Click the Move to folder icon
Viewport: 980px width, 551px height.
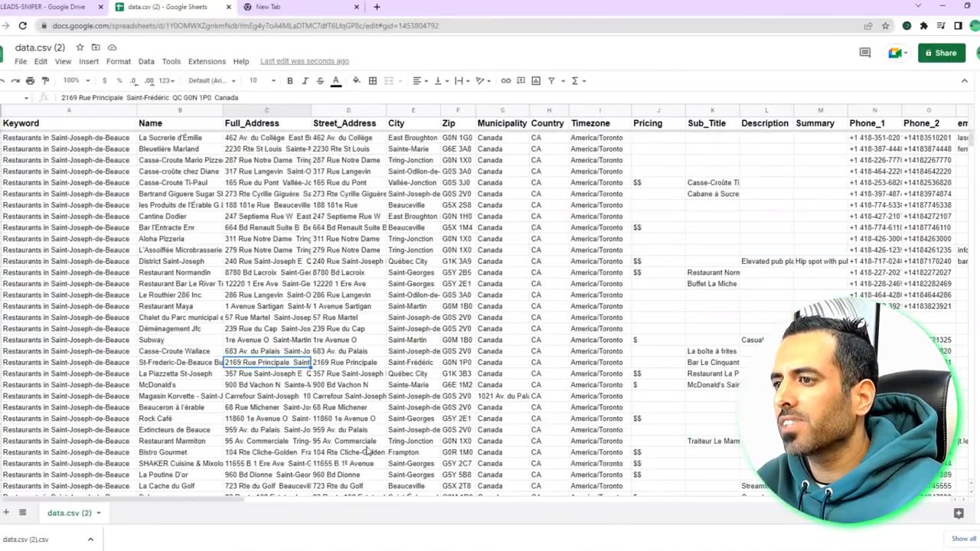(x=96, y=47)
